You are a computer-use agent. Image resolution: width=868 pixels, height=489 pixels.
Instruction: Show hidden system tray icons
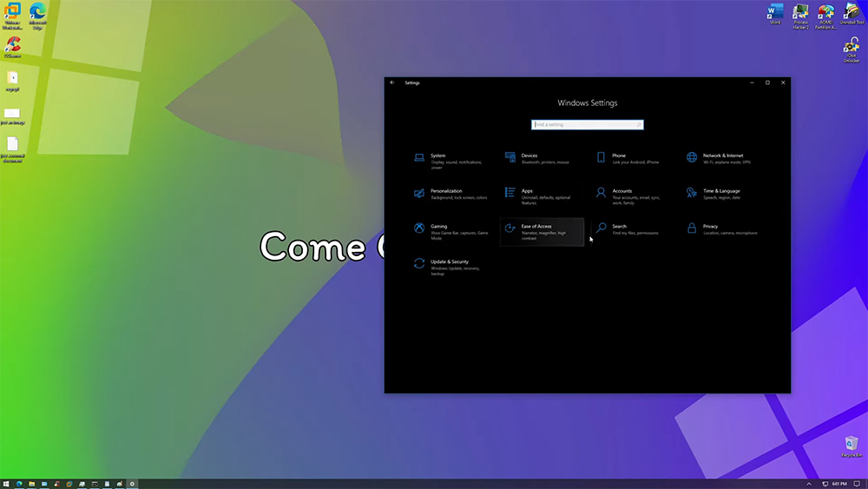809,484
